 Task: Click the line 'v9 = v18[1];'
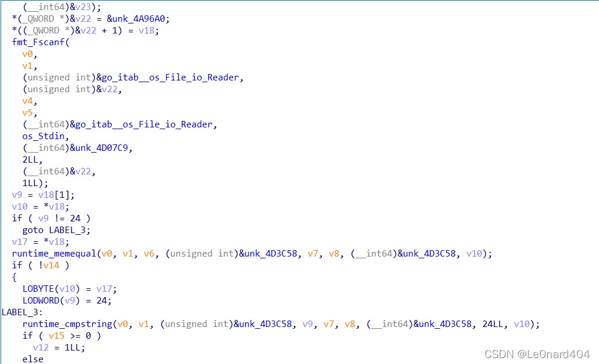pos(43,195)
